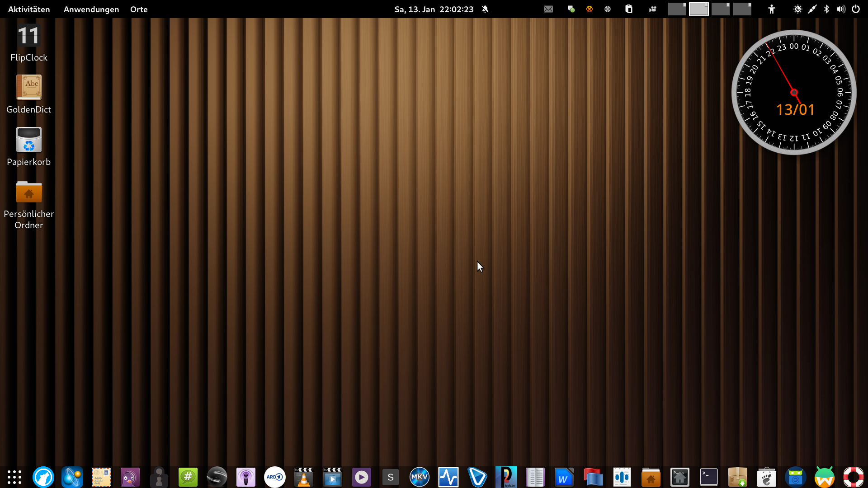Open the show applications grid button
The height and width of the screenshot is (488, 868).
pos(14,477)
